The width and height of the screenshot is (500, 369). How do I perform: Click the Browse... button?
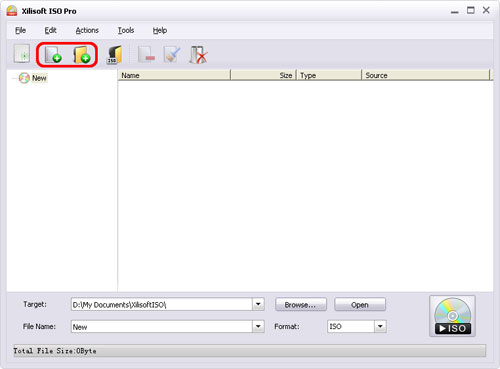tap(301, 305)
